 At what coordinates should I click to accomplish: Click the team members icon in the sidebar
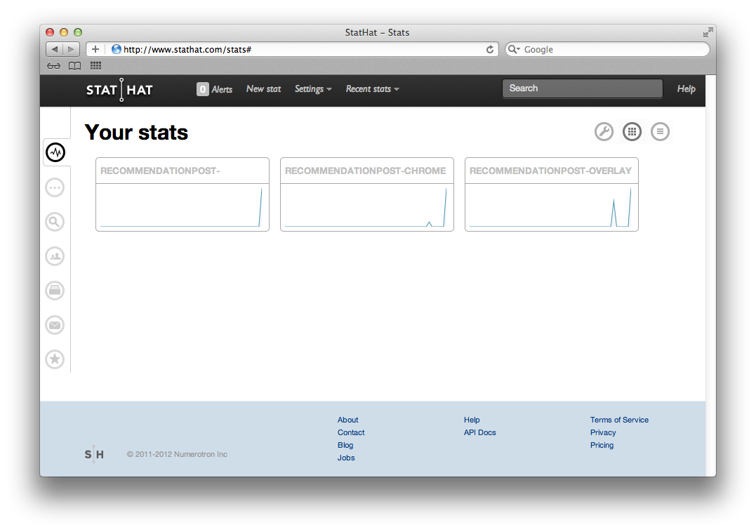click(55, 256)
